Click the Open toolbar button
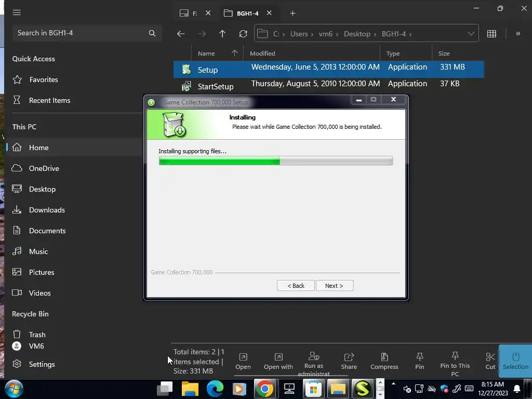Screen dimensions: 532x399 coord(243,362)
